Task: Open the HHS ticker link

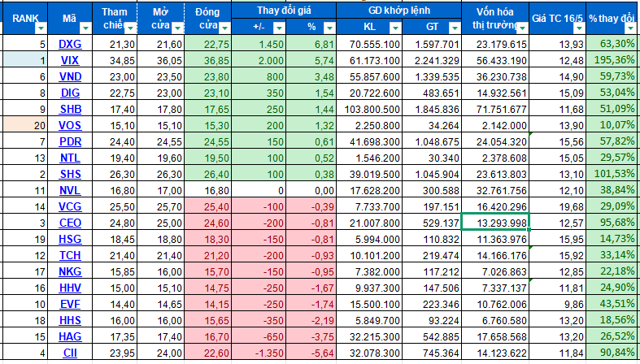Action: (70, 320)
